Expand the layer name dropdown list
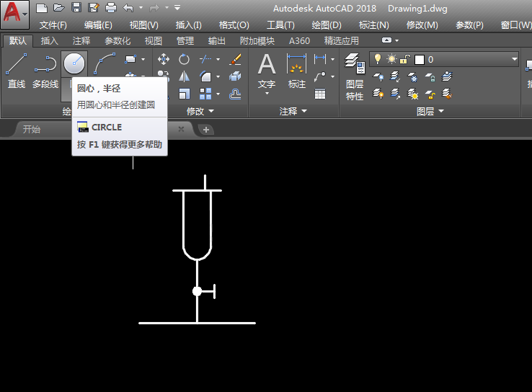Image resolution: width=532 pixels, height=392 pixels. (514, 59)
